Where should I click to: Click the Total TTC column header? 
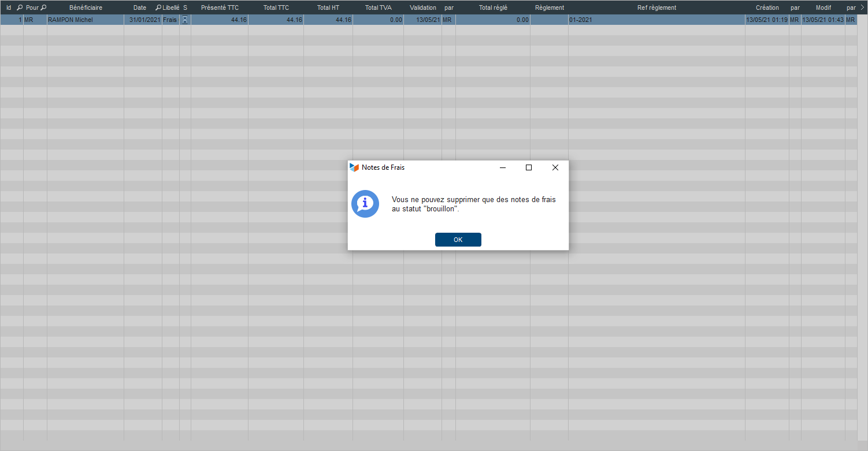coord(276,8)
